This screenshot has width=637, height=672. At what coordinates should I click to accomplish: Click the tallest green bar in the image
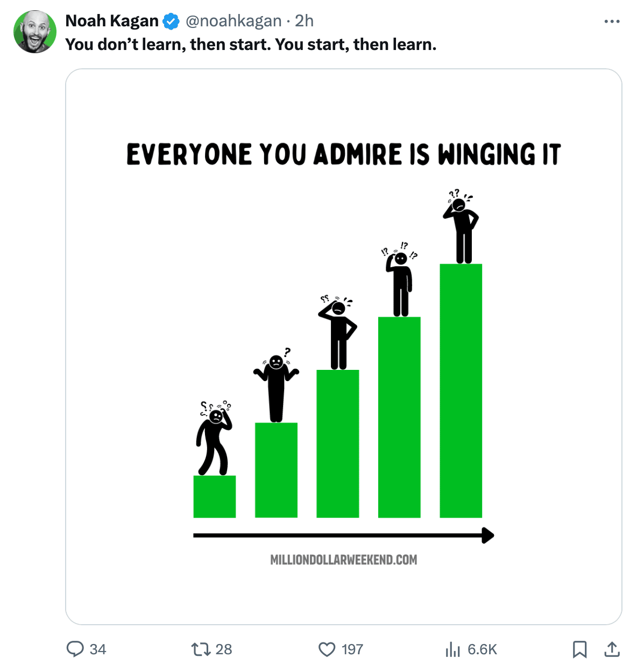pyautogui.click(x=461, y=391)
